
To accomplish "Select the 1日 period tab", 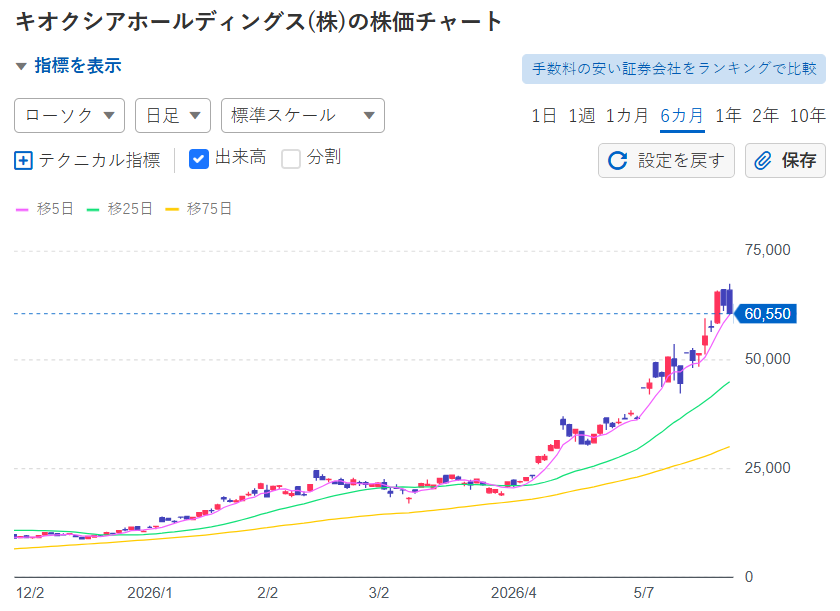I will tap(543, 115).
